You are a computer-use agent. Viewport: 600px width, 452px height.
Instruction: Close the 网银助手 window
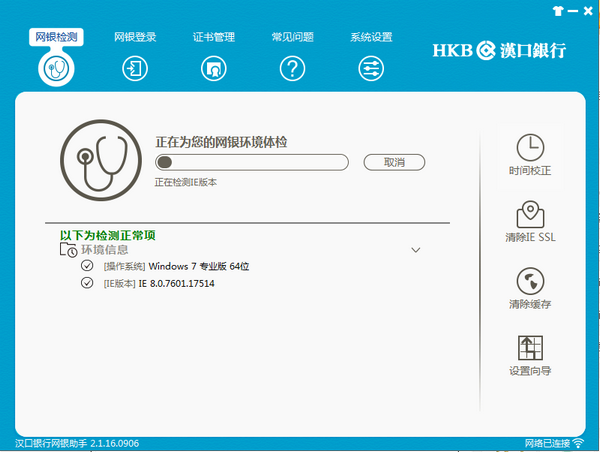(588, 11)
